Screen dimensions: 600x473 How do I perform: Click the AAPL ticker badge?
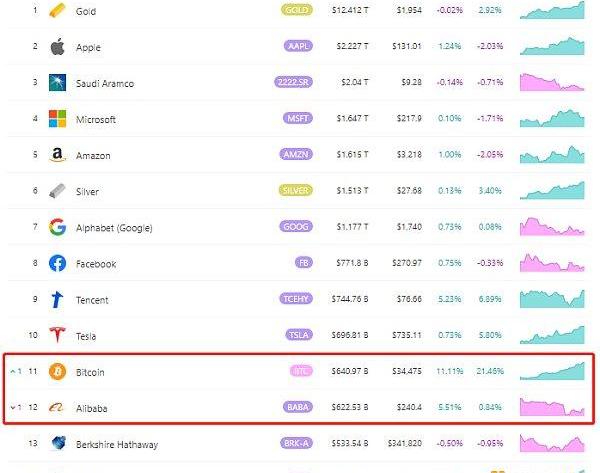tap(298, 47)
